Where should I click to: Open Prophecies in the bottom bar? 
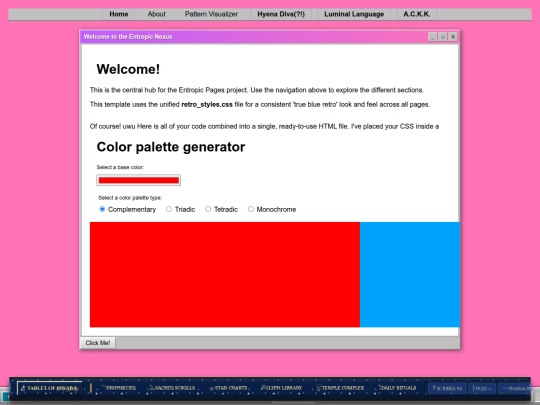[x=118, y=388]
